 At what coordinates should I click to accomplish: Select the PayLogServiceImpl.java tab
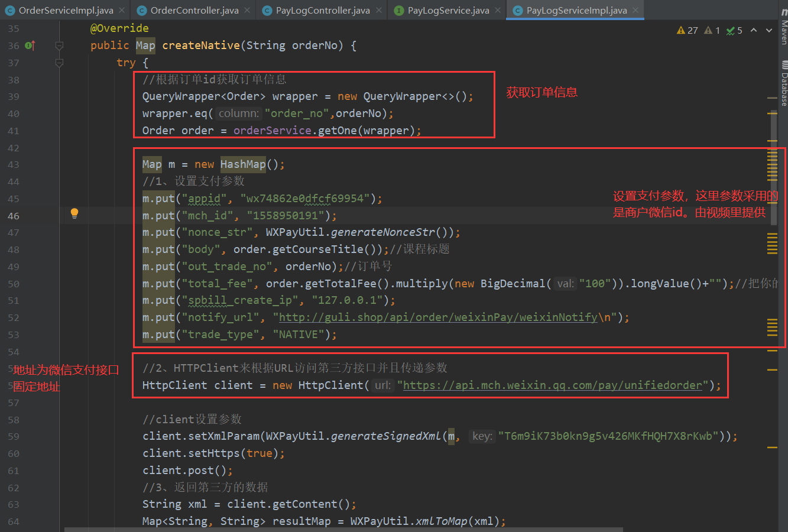click(x=576, y=10)
